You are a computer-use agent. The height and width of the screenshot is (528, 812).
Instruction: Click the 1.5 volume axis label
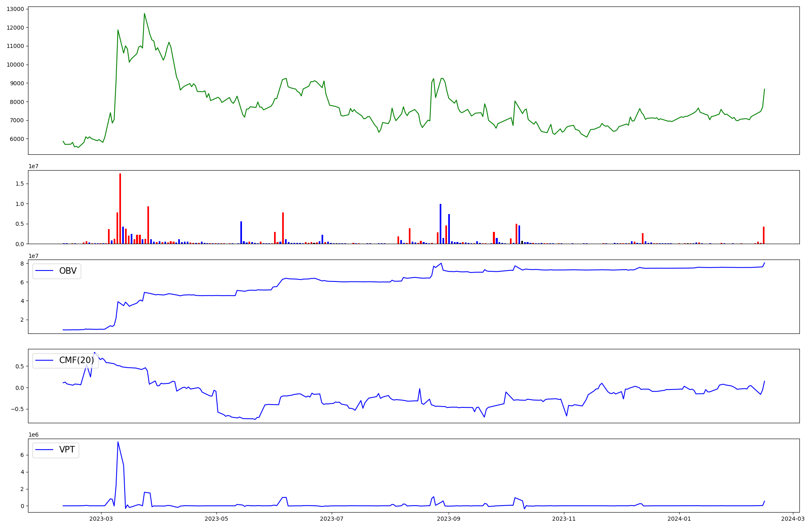[x=19, y=184]
